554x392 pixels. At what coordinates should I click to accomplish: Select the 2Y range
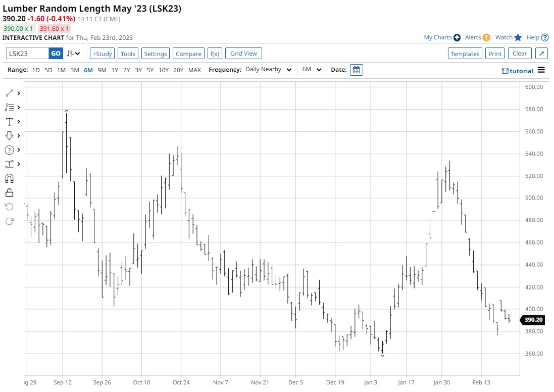[x=126, y=70]
